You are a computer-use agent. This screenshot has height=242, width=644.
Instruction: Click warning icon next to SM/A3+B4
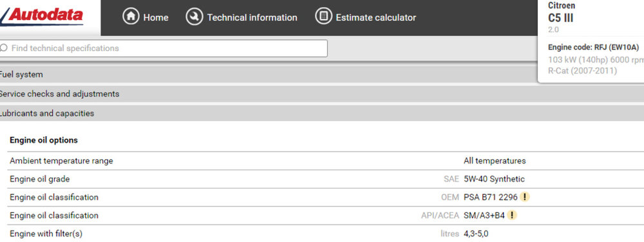[512, 216]
